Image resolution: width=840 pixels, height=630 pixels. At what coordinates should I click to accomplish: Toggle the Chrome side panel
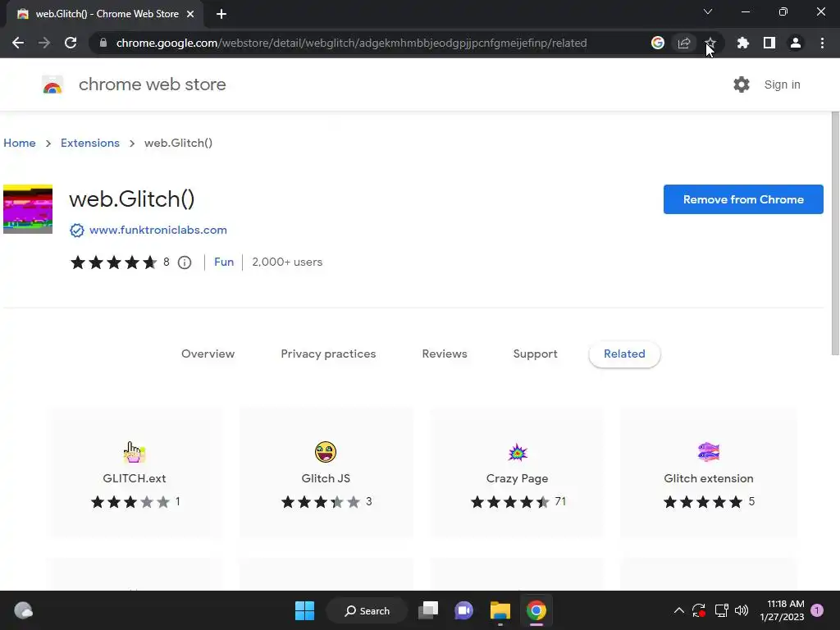[769, 43]
